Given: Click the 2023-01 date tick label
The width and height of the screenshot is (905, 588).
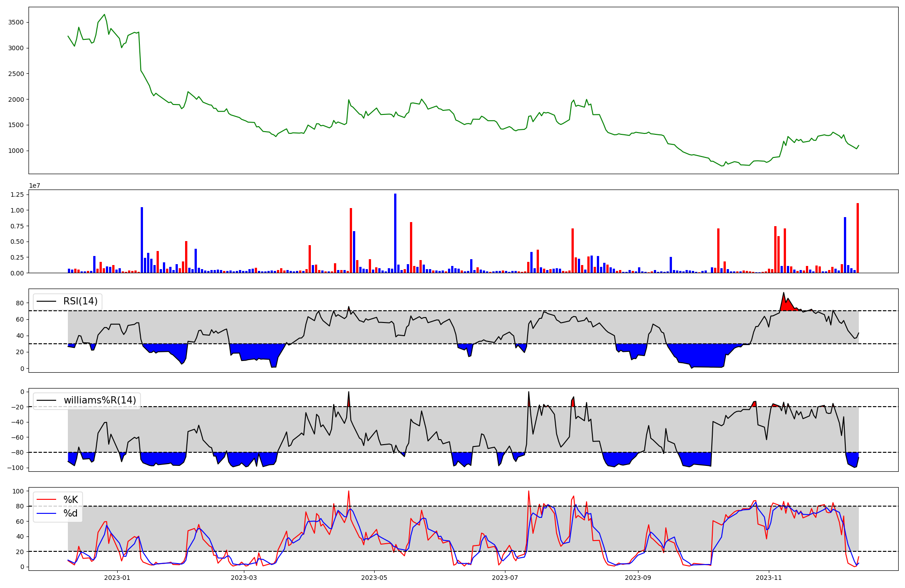Looking at the screenshot, I should click(x=117, y=578).
